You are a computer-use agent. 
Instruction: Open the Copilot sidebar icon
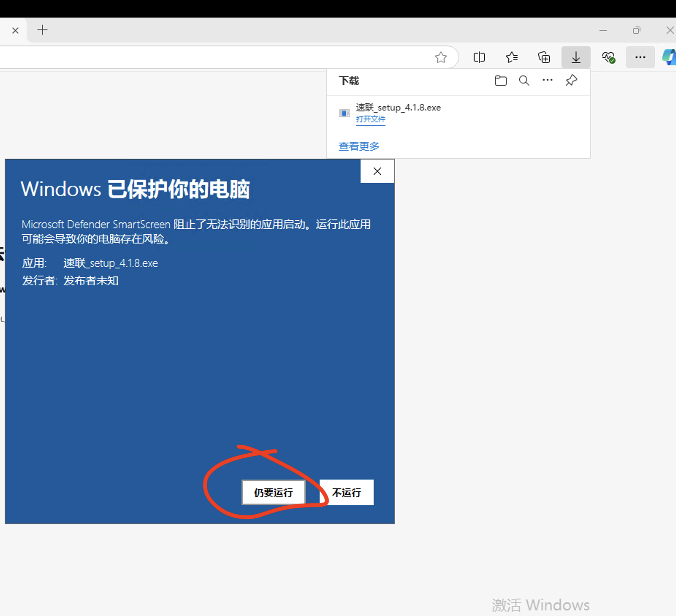(669, 57)
